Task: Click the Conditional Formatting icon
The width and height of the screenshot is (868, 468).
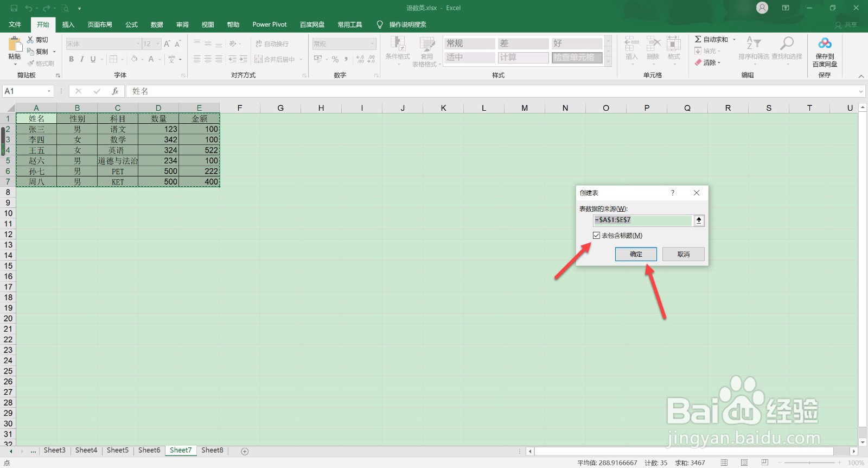Action: (x=398, y=44)
